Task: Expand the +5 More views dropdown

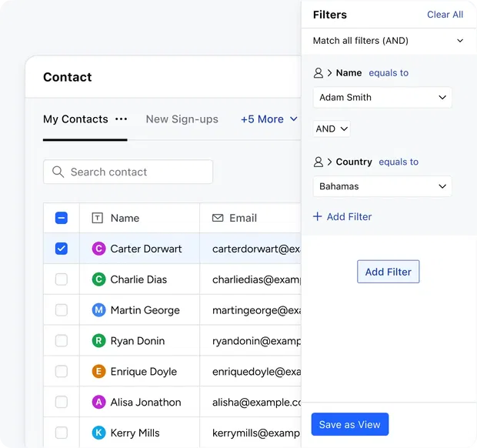Action: pos(269,119)
